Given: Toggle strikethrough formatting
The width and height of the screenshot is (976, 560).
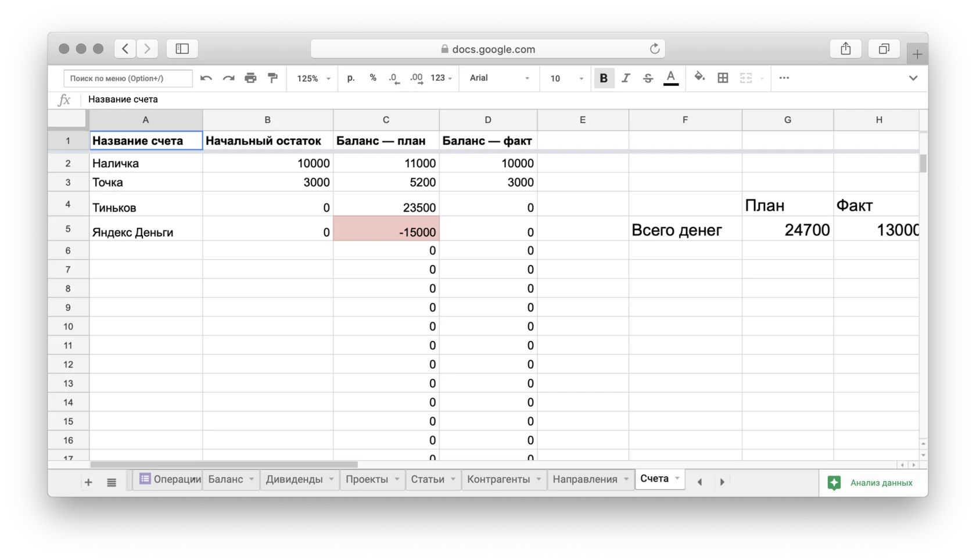Looking at the screenshot, I should (x=648, y=78).
